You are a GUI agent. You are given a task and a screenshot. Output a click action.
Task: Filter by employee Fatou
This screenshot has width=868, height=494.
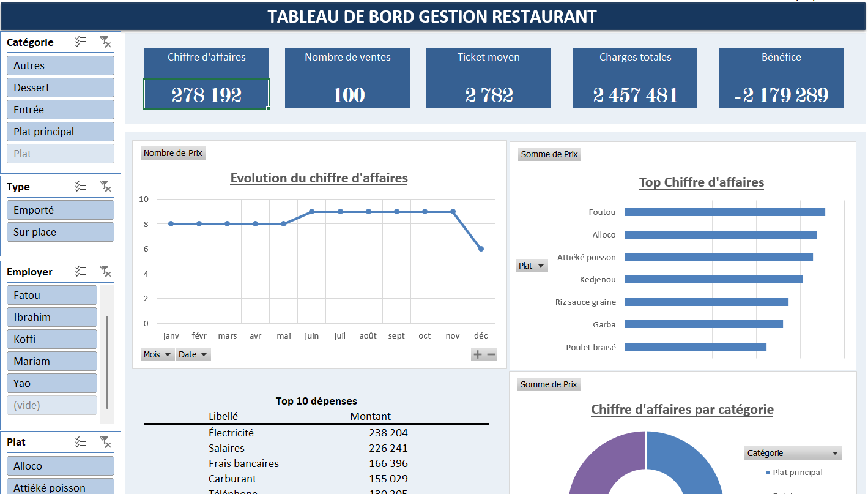(52, 295)
